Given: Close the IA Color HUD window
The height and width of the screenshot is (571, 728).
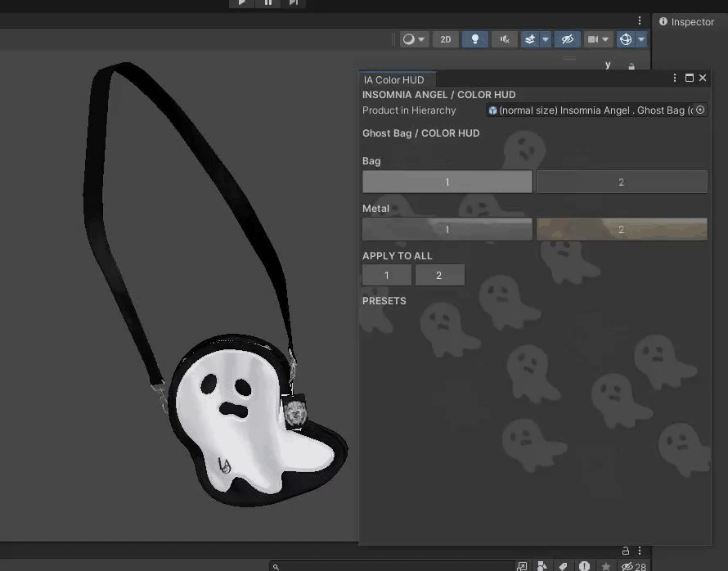Looking at the screenshot, I should [703, 78].
